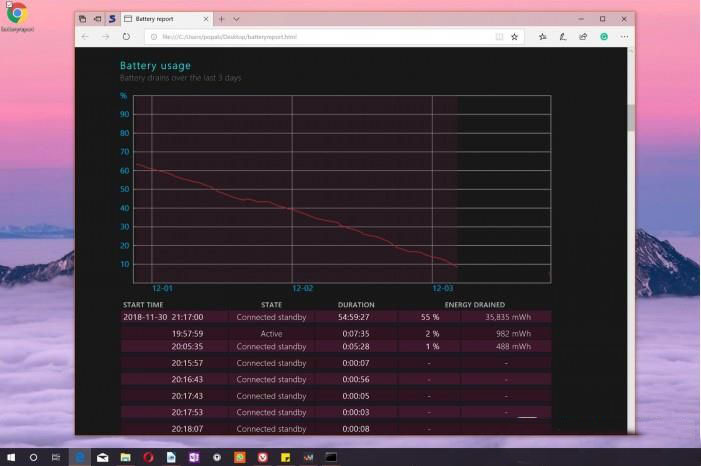Click the address bar with batteryreport.html
Screen dimensions: 701x466
click(x=300, y=36)
